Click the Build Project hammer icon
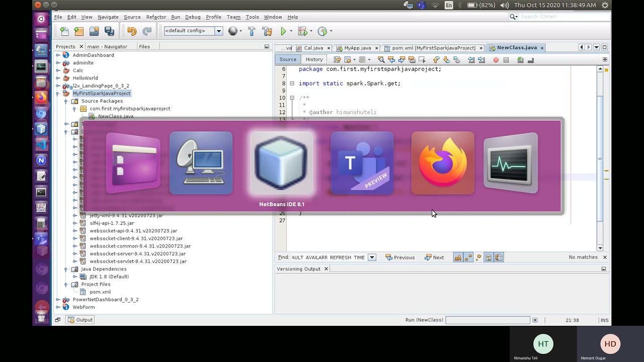The width and height of the screenshot is (644, 362). (252, 31)
